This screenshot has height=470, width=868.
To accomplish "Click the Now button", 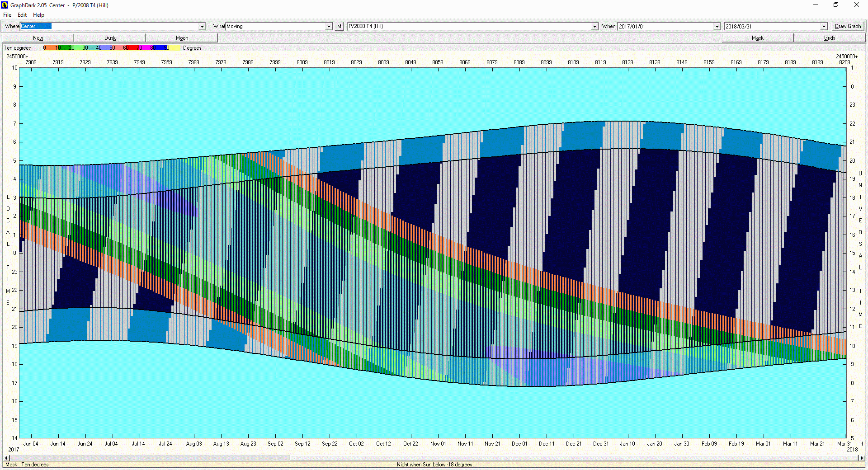I will 38,38.
